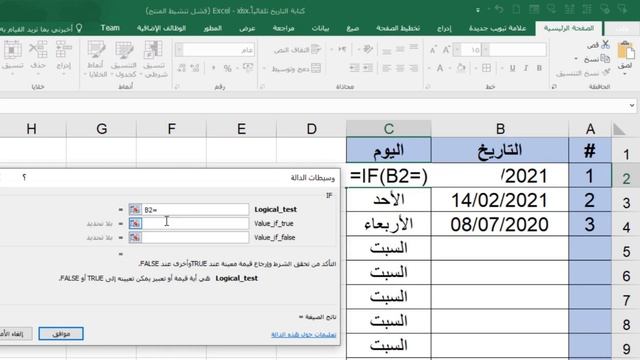640x360 pixels.
Task: Click the Decrease Decimal icon
Action: point(182,68)
